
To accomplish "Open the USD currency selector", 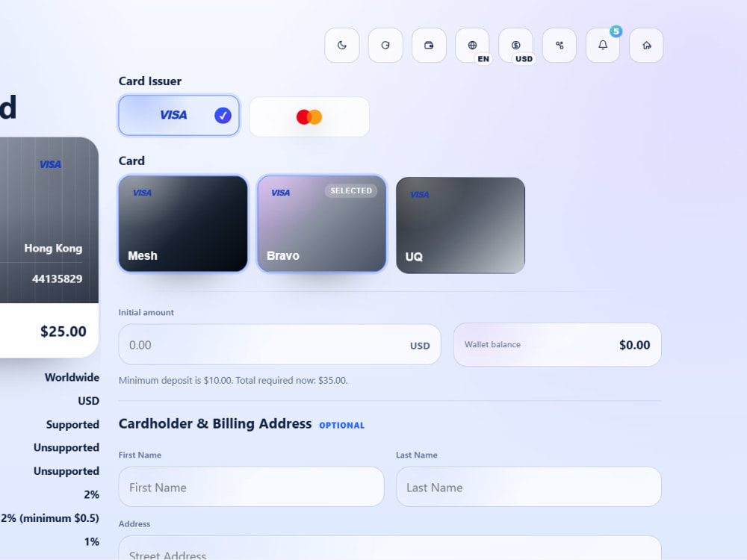I will pos(516,46).
